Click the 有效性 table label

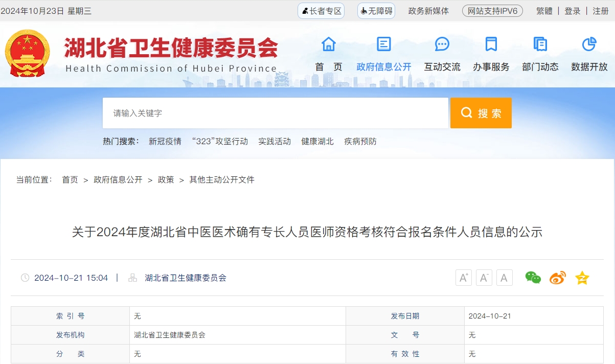405,354
